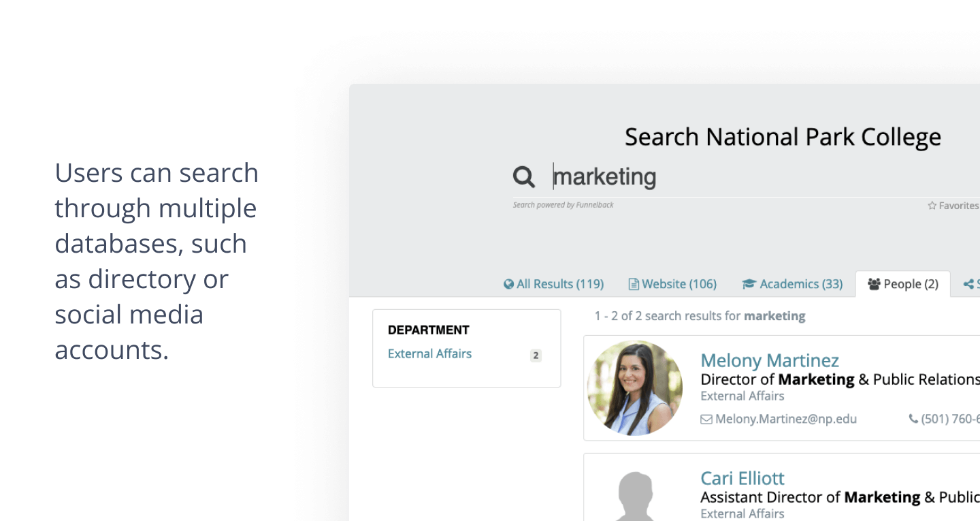Viewport: 980px width, 521px height.
Task: Click the graduation cap icon on Academics tab
Action: point(749,284)
